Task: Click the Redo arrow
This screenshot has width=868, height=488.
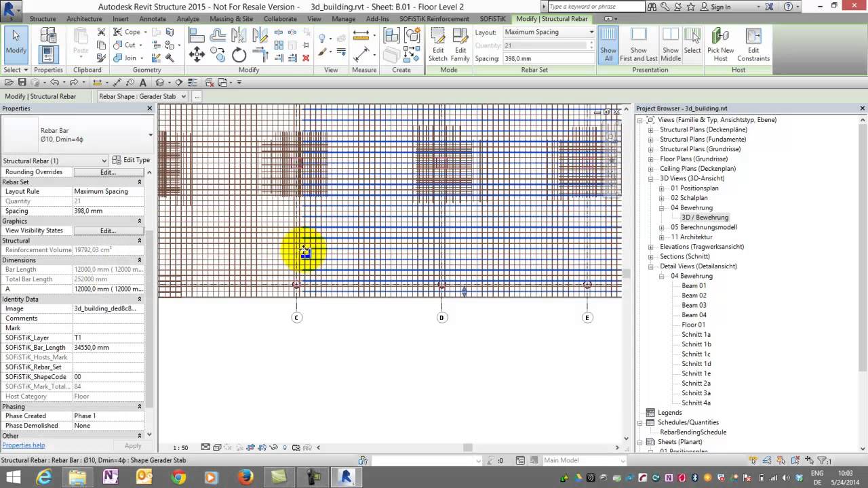Action: point(73,83)
